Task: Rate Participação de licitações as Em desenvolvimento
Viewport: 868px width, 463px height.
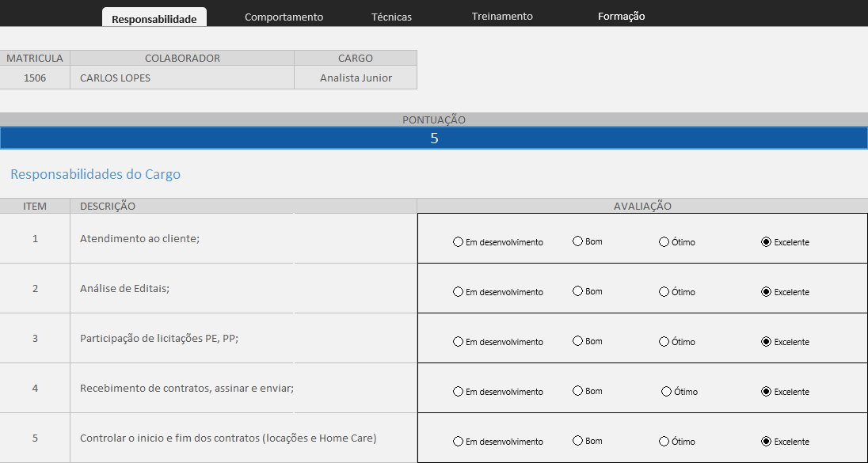Action: click(x=458, y=342)
